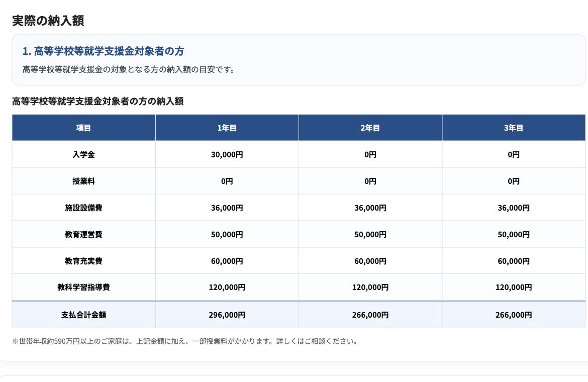Click the 3年目 50,000円 cell for 教育運営費
This screenshot has width=588, height=382.
pyautogui.click(x=514, y=234)
